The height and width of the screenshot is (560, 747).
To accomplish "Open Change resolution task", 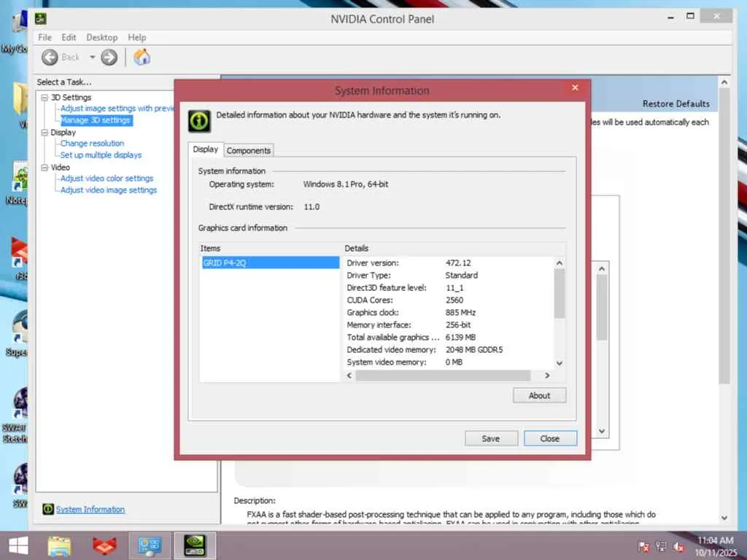I will (x=92, y=144).
